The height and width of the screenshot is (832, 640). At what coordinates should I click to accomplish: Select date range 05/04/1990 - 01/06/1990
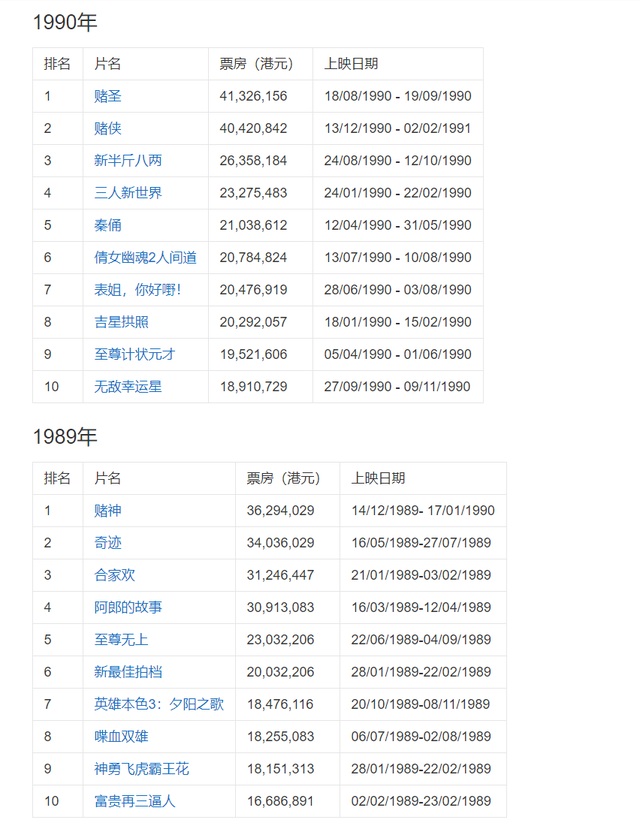click(398, 354)
